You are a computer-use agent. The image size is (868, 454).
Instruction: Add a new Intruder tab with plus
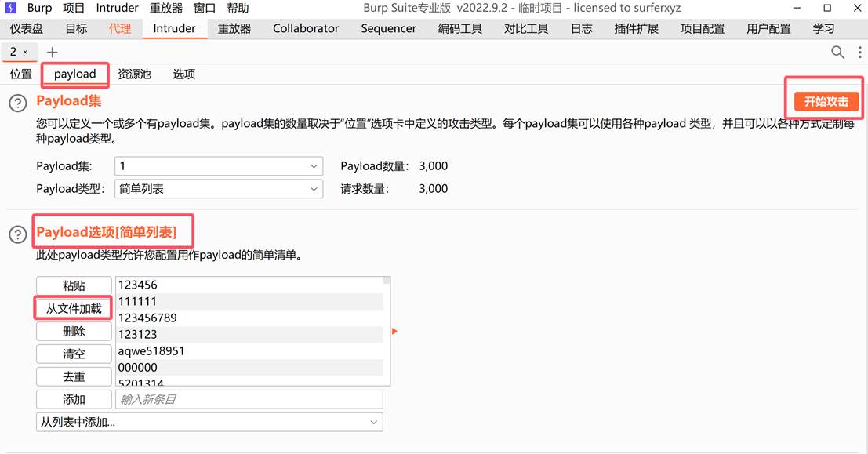click(52, 52)
